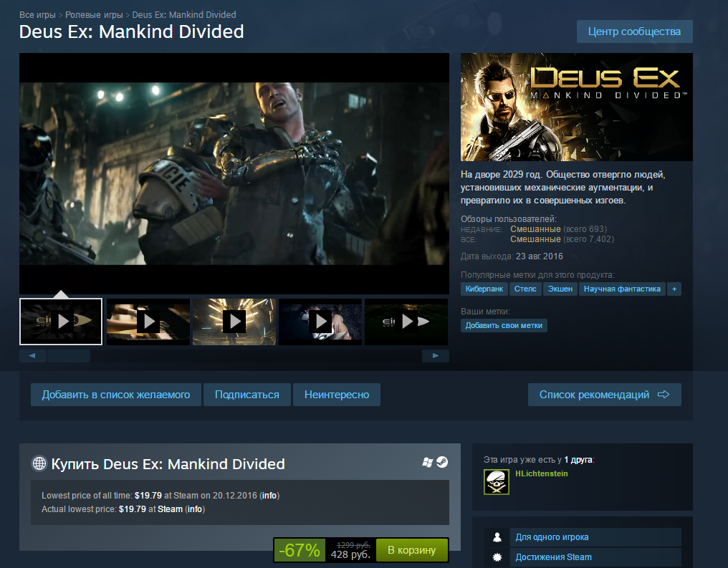
Task: Select the 'Экшен' tag
Action: click(560, 289)
